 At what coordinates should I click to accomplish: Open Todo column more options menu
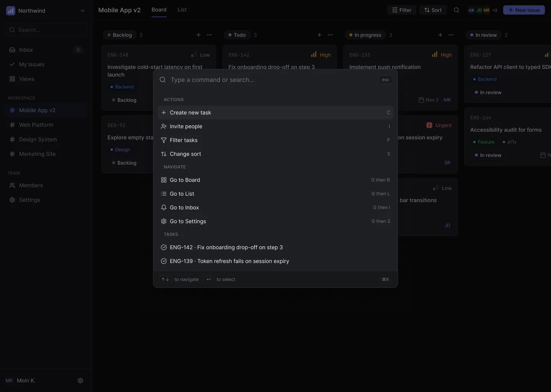(330, 35)
